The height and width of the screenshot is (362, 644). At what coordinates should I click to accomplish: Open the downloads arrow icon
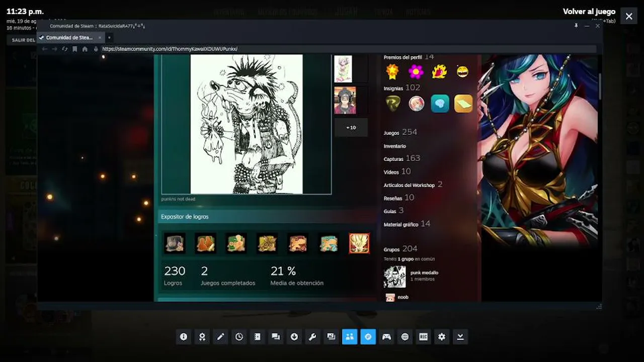tap(294, 337)
